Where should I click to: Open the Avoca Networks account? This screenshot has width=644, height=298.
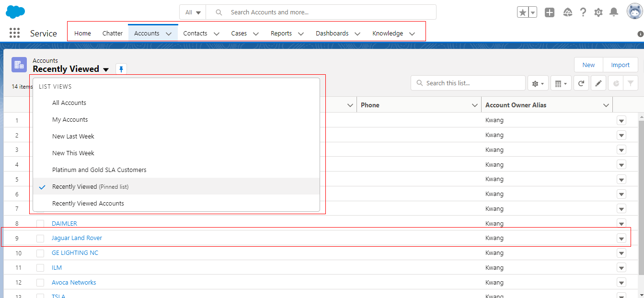click(74, 283)
